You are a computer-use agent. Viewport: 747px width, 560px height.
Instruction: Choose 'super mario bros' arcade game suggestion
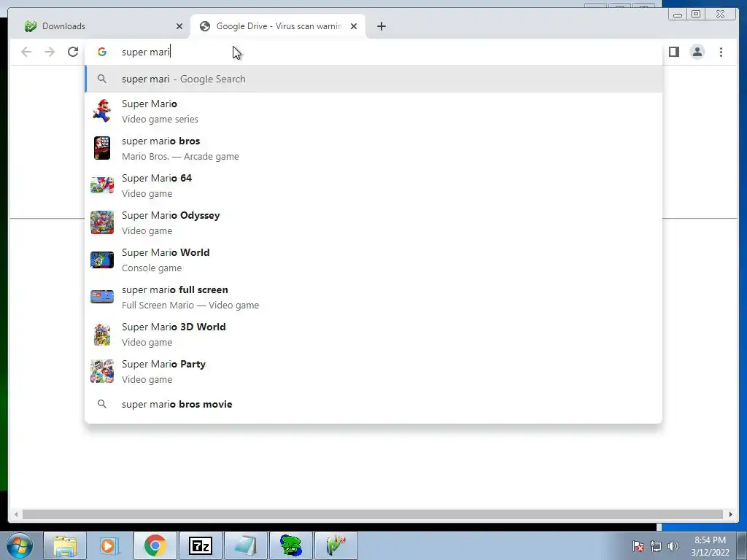373,149
